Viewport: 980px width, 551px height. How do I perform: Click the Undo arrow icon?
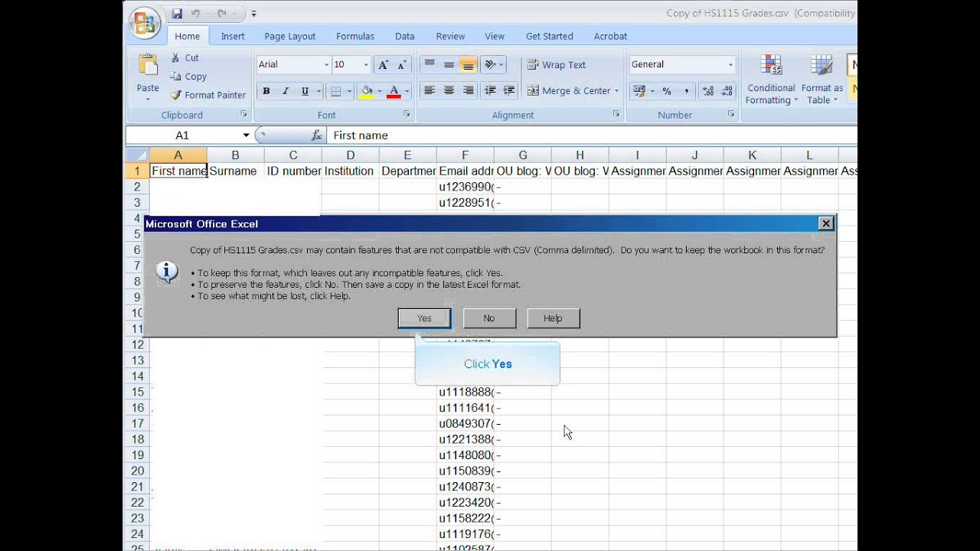[x=196, y=14]
